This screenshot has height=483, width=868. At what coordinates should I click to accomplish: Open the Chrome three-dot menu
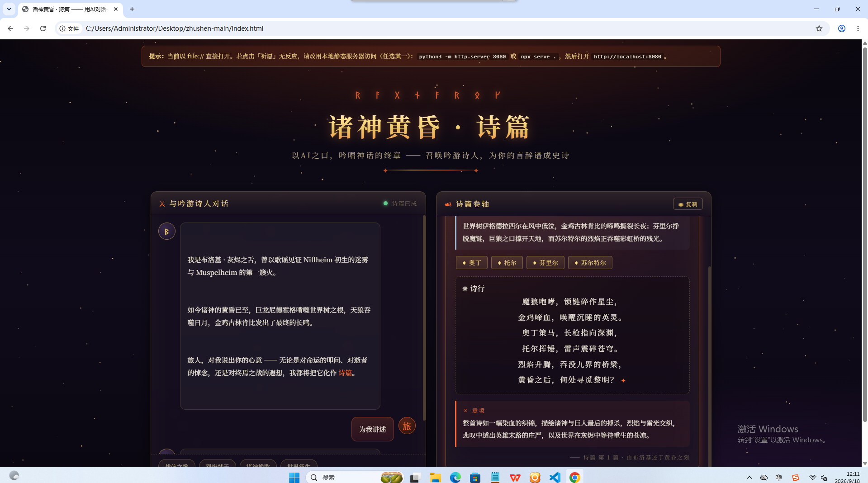click(x=858, y=28)
